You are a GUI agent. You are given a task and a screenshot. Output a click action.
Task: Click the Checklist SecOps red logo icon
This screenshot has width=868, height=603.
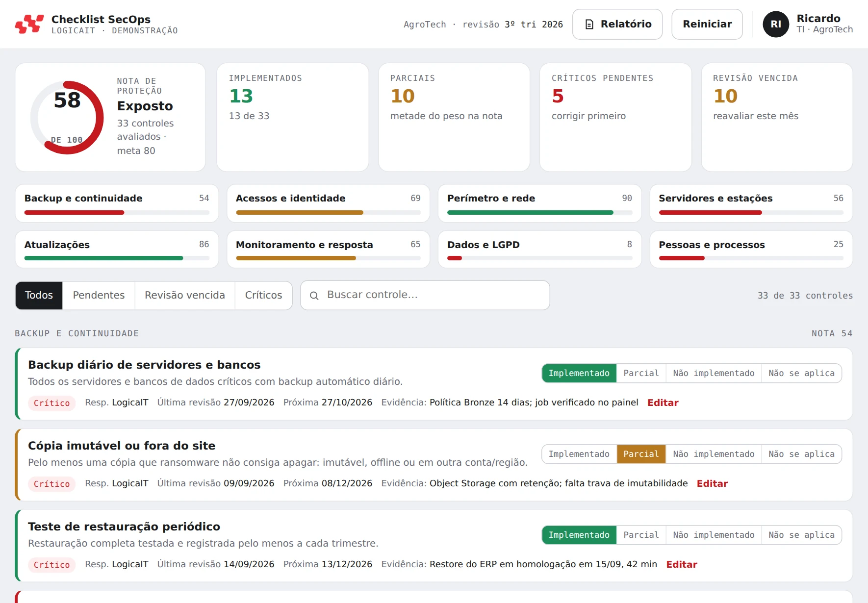pos(29,24)
